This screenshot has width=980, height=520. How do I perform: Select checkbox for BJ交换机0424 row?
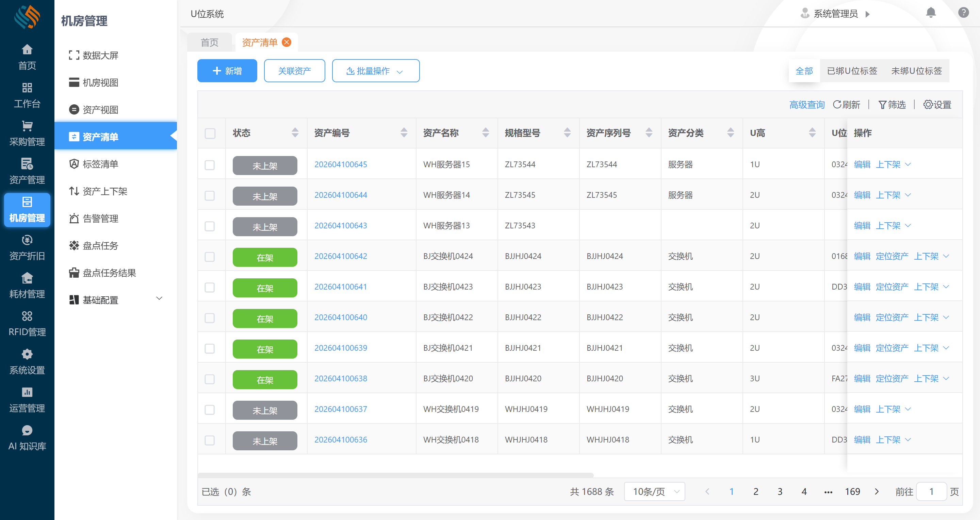pyautogui.click(x=210, y=257)
